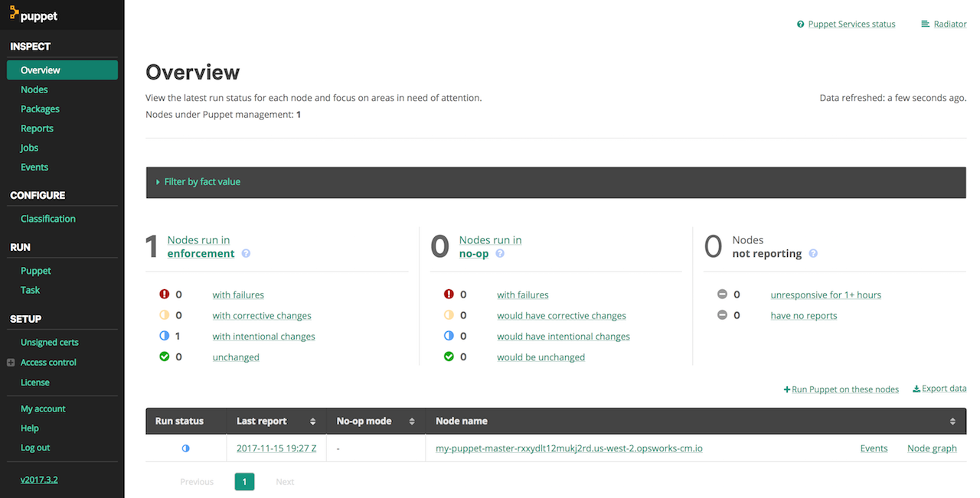Viewport: 980px width, 498px height.
Task: Click the Puppet Services status question icon
Action: tap(801, 24)
